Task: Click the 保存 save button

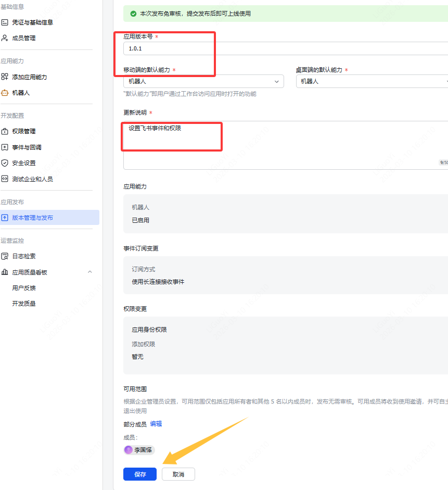Action: (139, 474)
